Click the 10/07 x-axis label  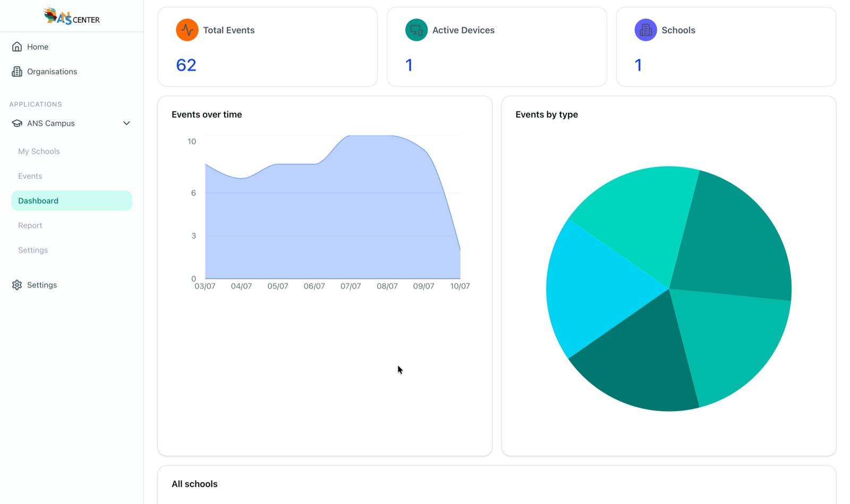coord(460,286)
